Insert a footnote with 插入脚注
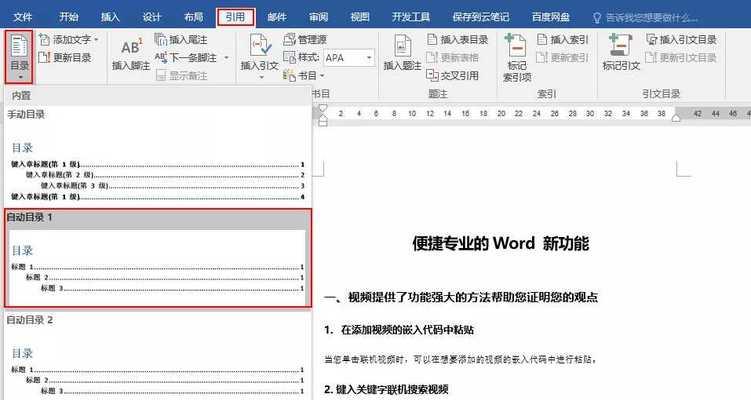Viewport: 751px width, 400px height. tap(131, 54)
